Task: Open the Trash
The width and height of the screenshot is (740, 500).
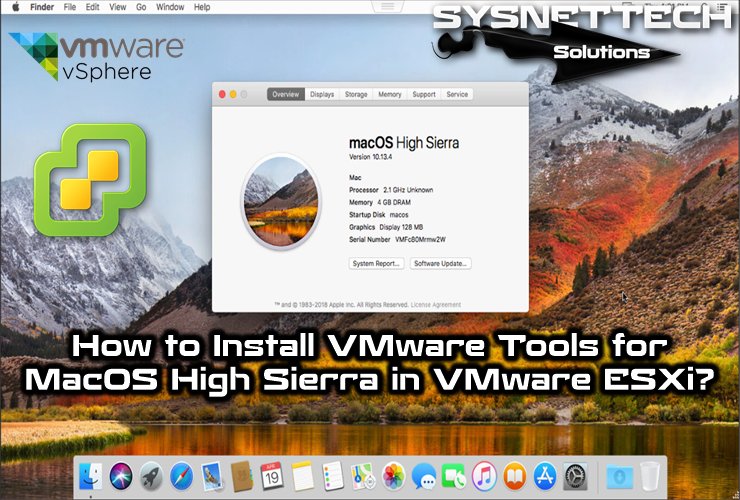Action: point(650,476)
